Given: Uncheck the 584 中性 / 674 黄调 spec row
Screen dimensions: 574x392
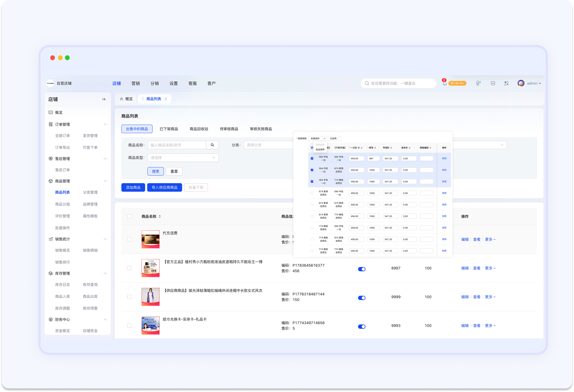Looking at the screenshot, I should [x=312, y=170].
